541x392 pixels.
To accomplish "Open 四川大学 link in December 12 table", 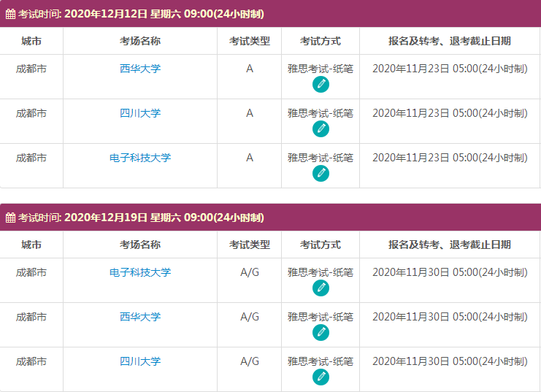I will [140, 113].
